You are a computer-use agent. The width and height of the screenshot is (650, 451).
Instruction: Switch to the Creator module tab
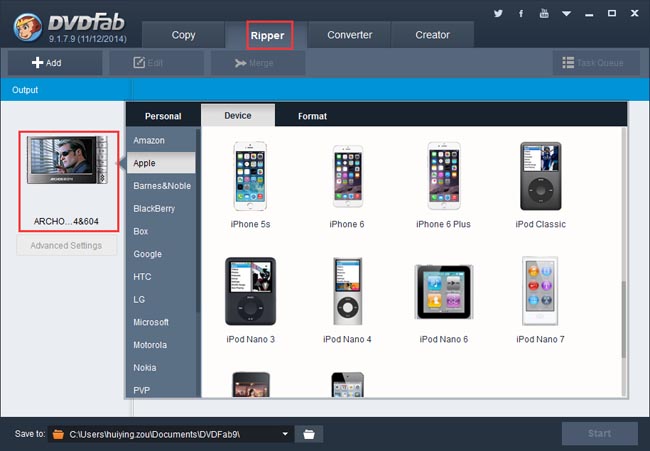(x=432, y=35)
